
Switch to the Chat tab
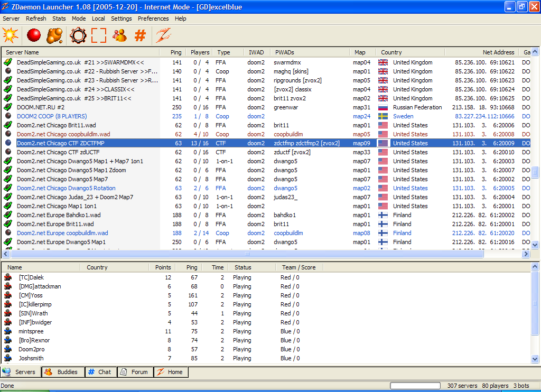click(101, 372)
